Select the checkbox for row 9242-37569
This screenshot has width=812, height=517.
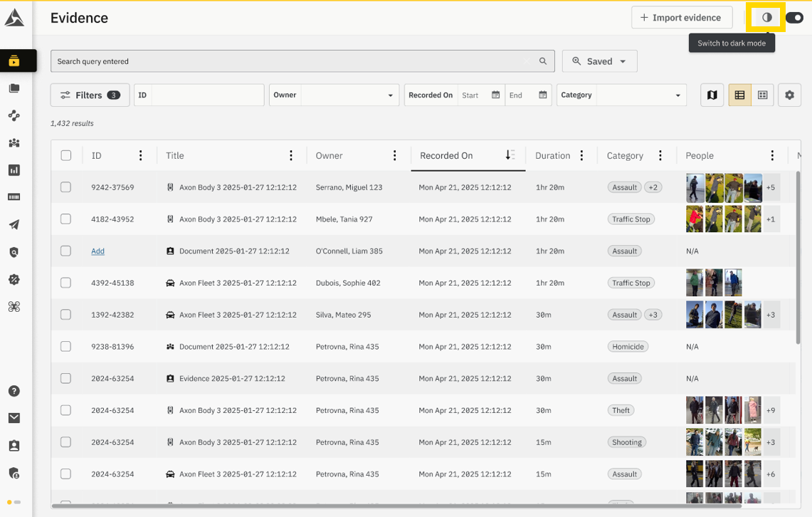66,187
